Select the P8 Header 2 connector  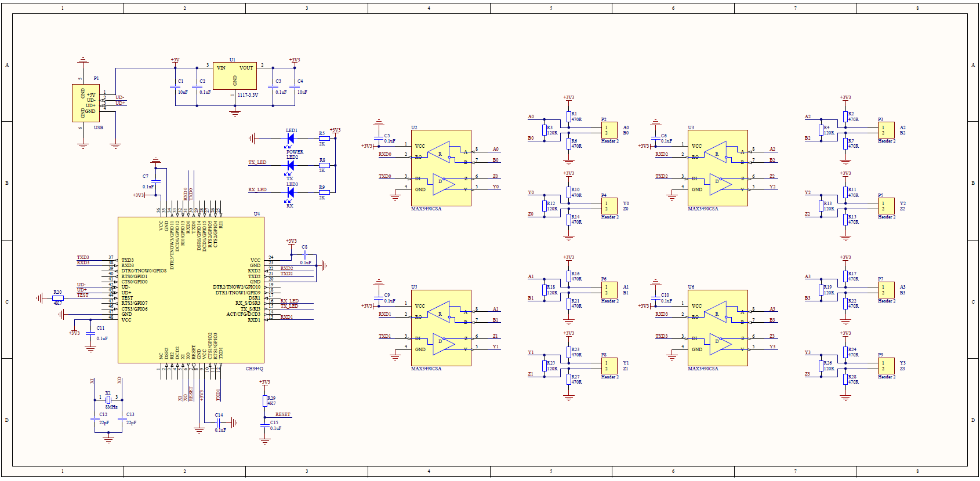[x=609, y=366]
